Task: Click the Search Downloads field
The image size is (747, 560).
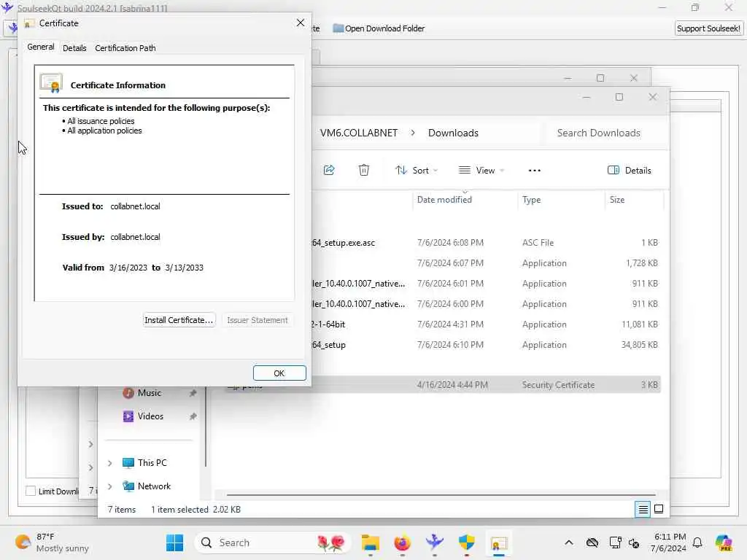Action: pos(605,133)
